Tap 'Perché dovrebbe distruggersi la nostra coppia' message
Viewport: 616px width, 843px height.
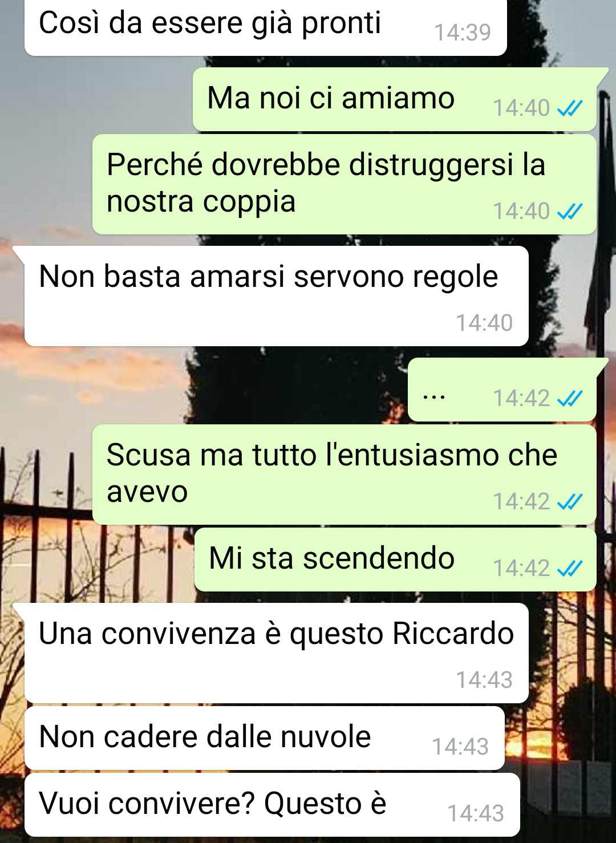tap(345, 185)
